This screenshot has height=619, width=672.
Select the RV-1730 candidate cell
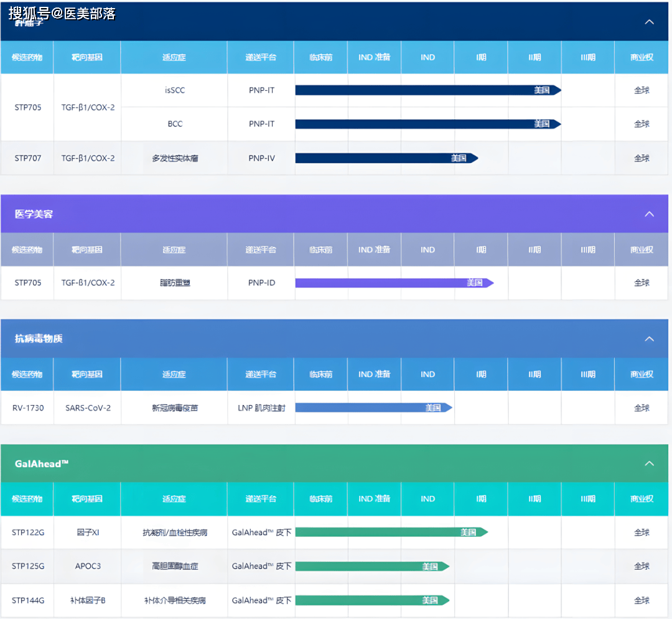point(28,408)
